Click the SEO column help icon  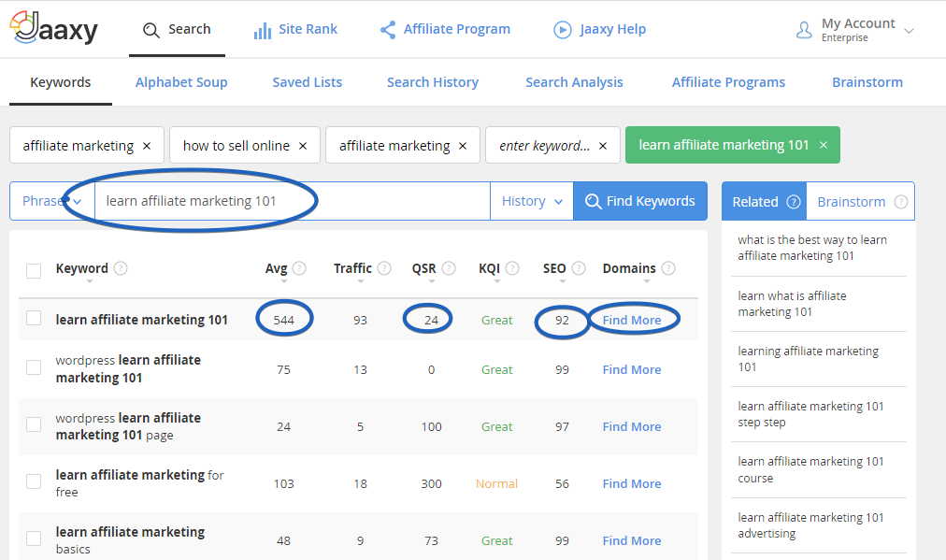[579, 268]
